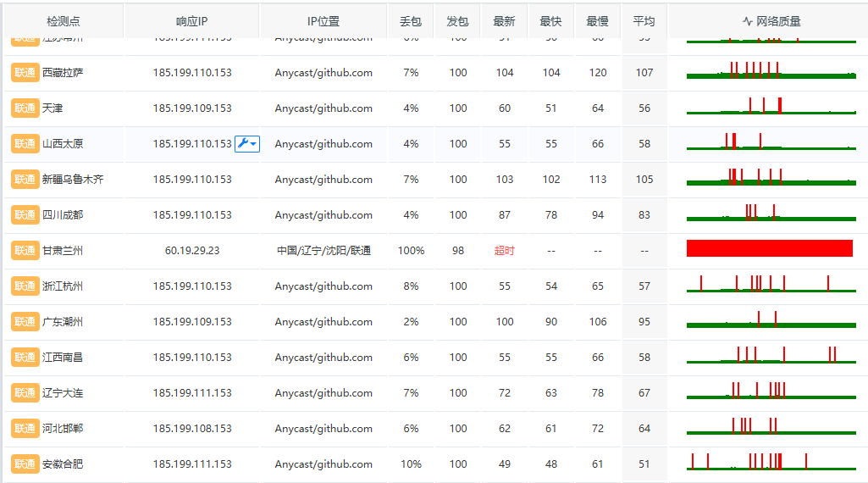The height and width of the screenshot is (483, 868).
Task: Select the 联通 badge beside 安徽合肥
Action: [x=25, y=464]
